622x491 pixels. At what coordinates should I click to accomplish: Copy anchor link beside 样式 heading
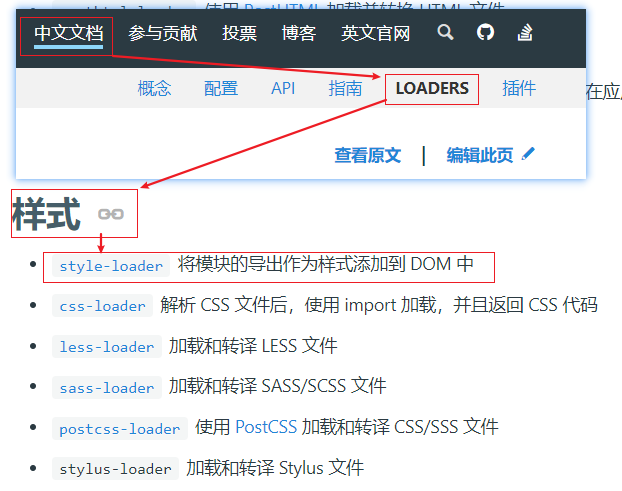(x=111, y=214)
